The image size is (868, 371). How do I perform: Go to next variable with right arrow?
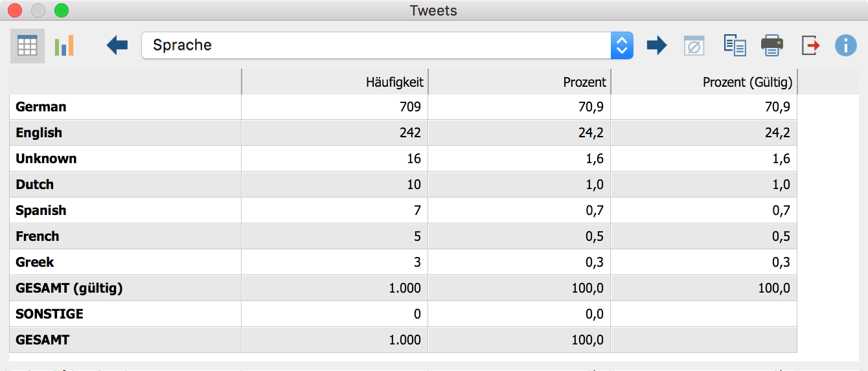pos(657,45)
